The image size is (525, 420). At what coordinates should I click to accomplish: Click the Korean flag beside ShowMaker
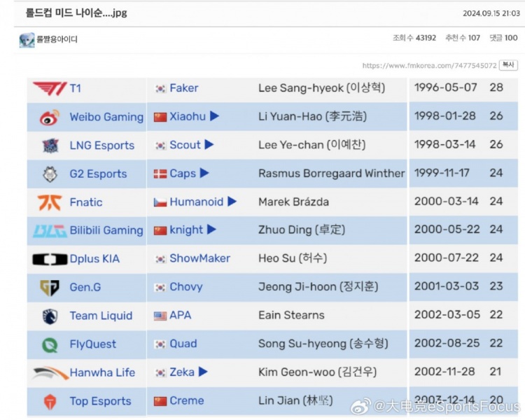click(x=160, y=259)
